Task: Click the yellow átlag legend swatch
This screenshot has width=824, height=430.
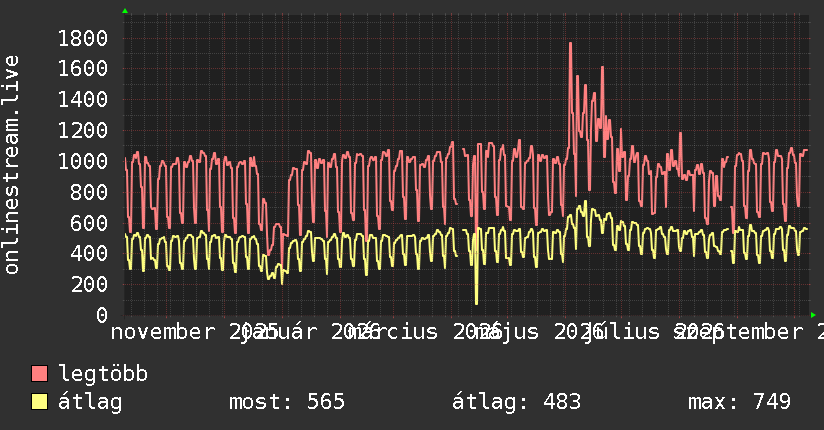Action: coord(39,402)
